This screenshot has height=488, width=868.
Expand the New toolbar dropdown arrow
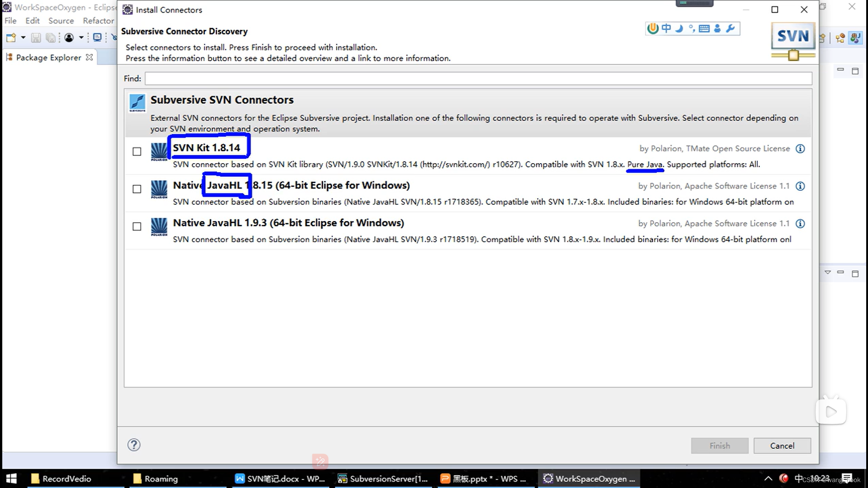[x=23, y=38]
